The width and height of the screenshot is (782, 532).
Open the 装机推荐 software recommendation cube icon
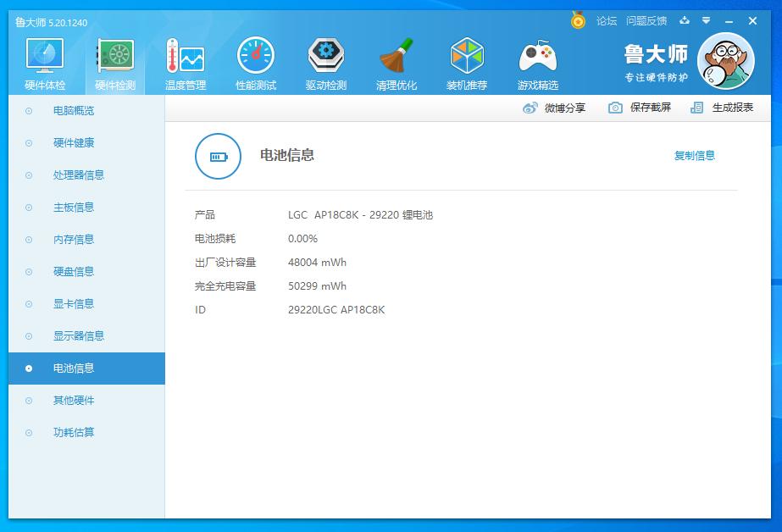pyautogui.click(x=467, y=64)
